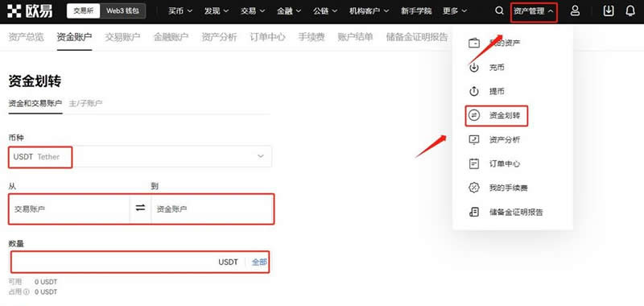This screenshot has height=306, width=644.
Task: Switch to 主/子账户 tab
Action: tap(85, 103)
